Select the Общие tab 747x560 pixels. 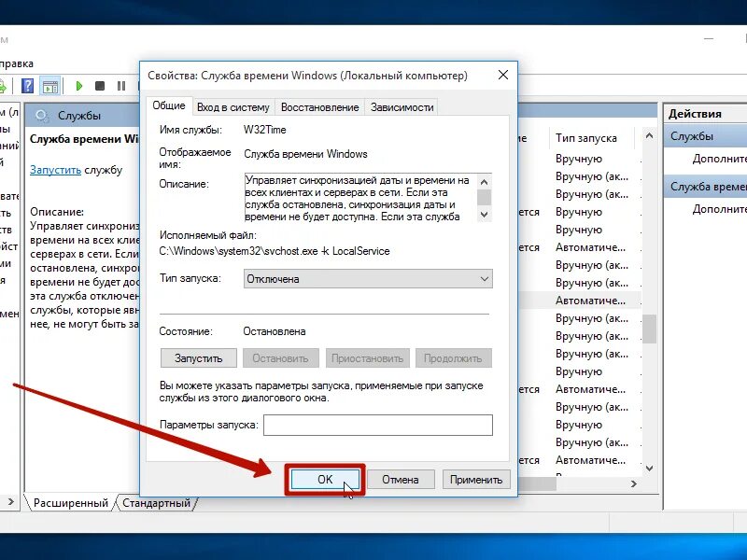click(169, 105)
